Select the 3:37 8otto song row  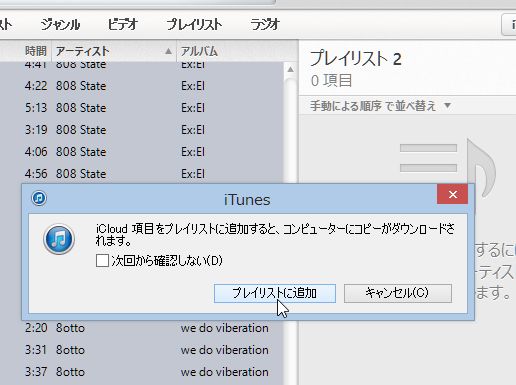click(142, 372)
